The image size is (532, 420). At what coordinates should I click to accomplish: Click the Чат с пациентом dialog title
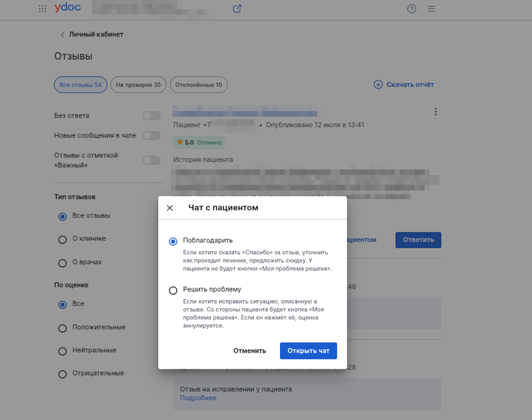tap(223, 208)
